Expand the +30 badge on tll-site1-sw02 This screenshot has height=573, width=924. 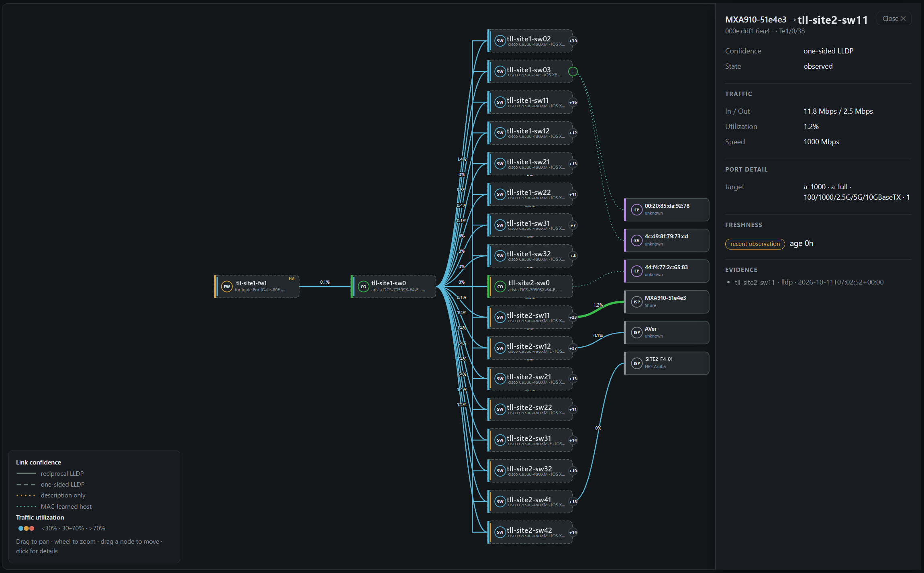[x=573, y=41]
